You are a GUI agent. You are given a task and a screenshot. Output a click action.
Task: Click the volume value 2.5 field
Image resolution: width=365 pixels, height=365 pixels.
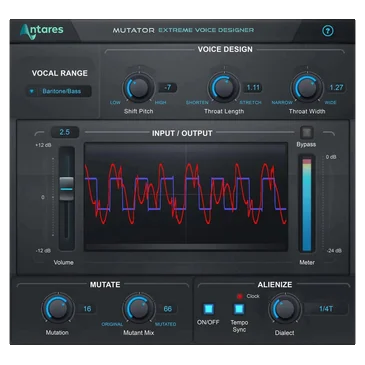click(65, 132)
